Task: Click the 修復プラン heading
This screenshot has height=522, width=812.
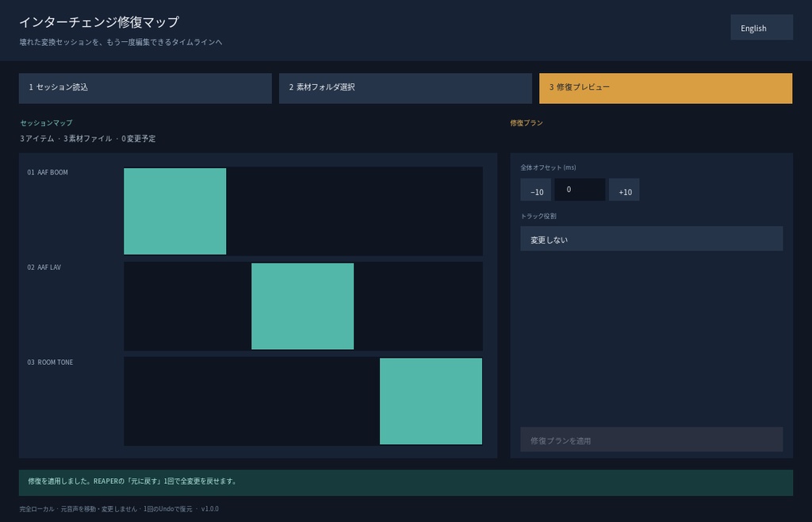Action: 527,123
